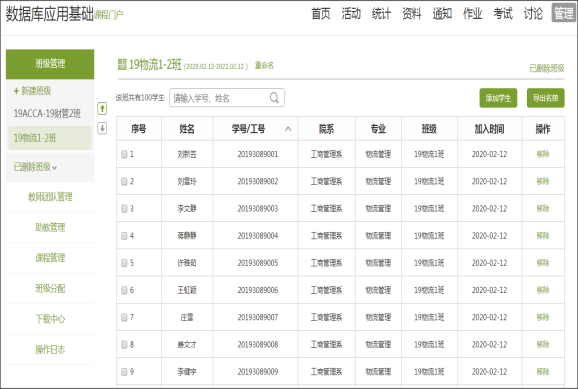This screenshot has height=389, width=578.
Task: Select the 班级管理 sidebar header
Action: coord(50,64)
